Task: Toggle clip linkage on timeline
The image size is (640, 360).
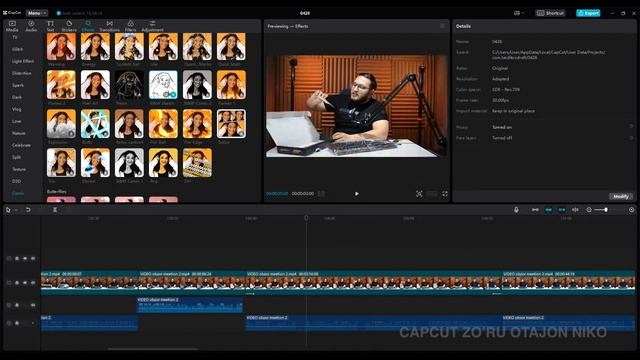Action: click(562, 210)
